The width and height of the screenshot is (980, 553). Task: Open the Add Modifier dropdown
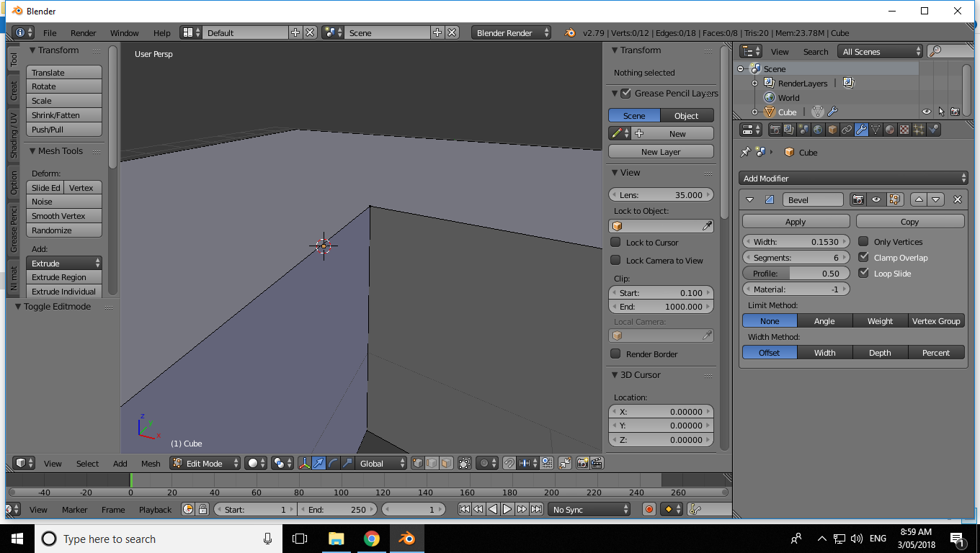853,178
